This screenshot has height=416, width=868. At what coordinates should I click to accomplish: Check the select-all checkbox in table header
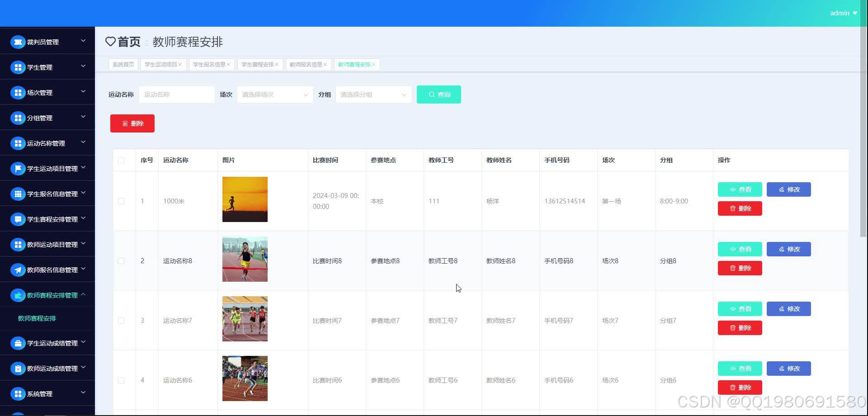[x=121, y=160]
